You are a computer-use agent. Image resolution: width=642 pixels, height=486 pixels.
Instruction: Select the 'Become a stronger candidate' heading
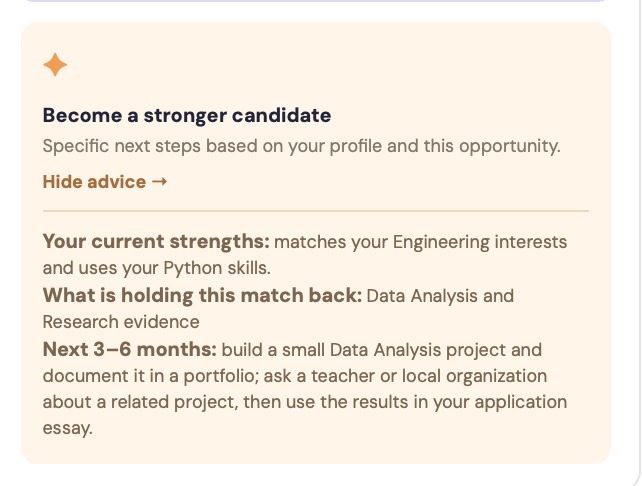pos(187,115)
